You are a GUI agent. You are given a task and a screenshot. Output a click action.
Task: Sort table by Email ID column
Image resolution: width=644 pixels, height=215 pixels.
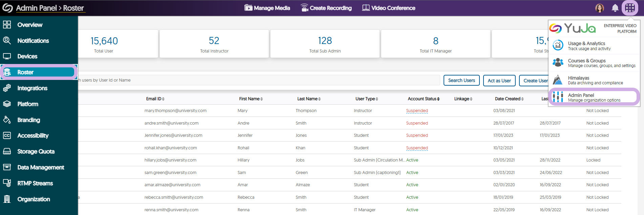tap(155, 99)
